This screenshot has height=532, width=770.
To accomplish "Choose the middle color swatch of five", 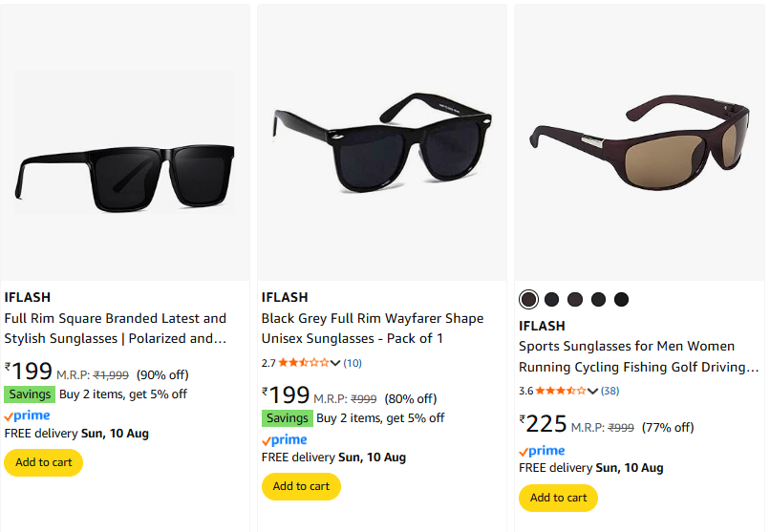I will pyautogui.click(x=575, y=300).
